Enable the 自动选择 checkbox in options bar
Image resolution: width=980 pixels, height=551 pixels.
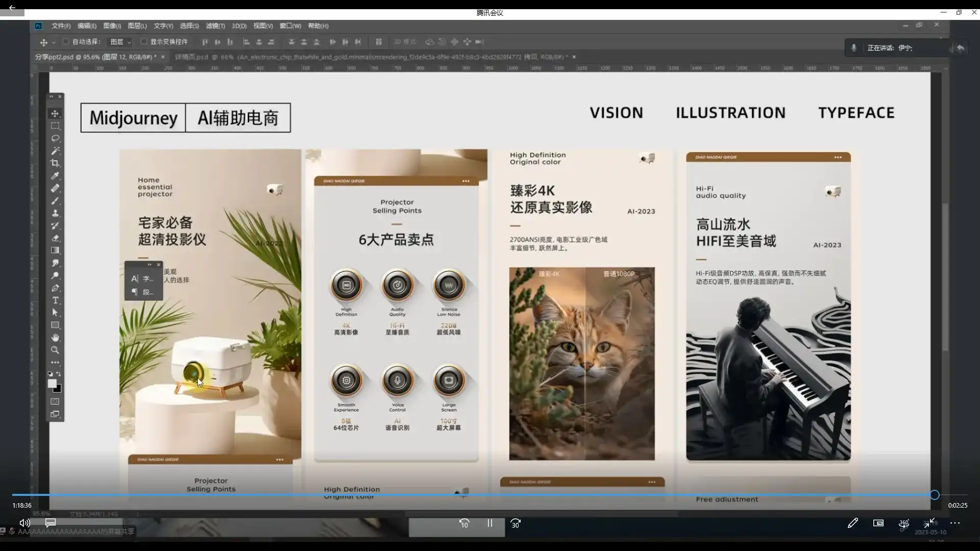(x=66, y=42)
